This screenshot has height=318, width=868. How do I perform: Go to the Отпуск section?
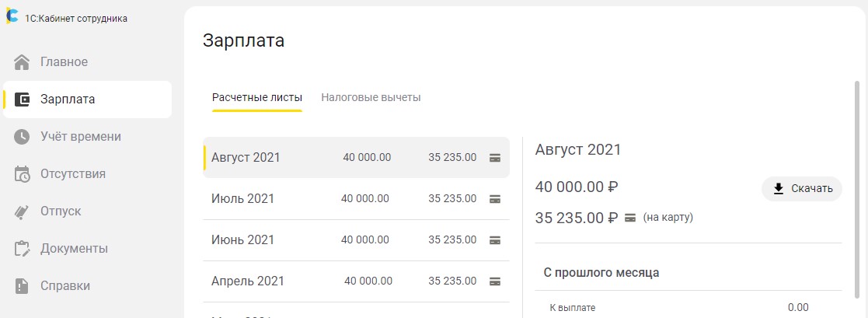tap(61, 211)
